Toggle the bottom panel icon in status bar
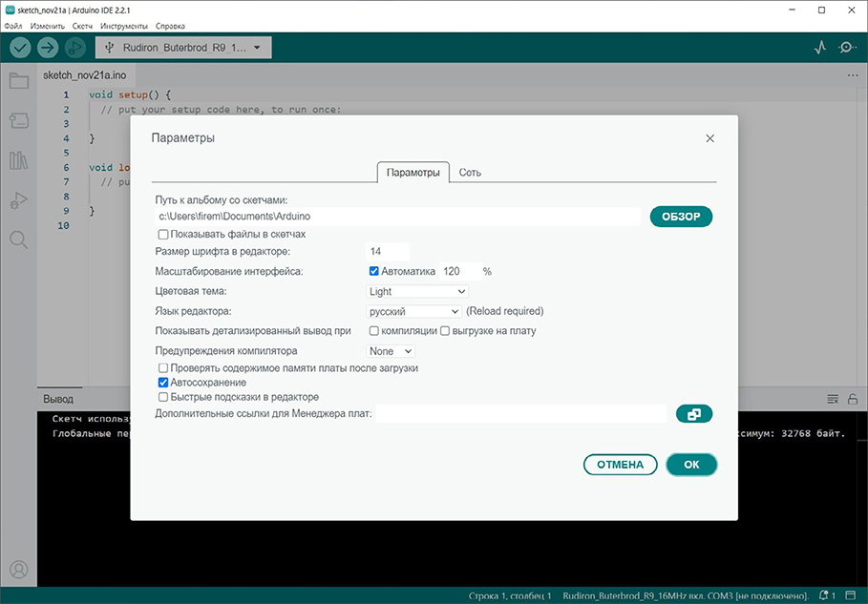 point(853,595)
